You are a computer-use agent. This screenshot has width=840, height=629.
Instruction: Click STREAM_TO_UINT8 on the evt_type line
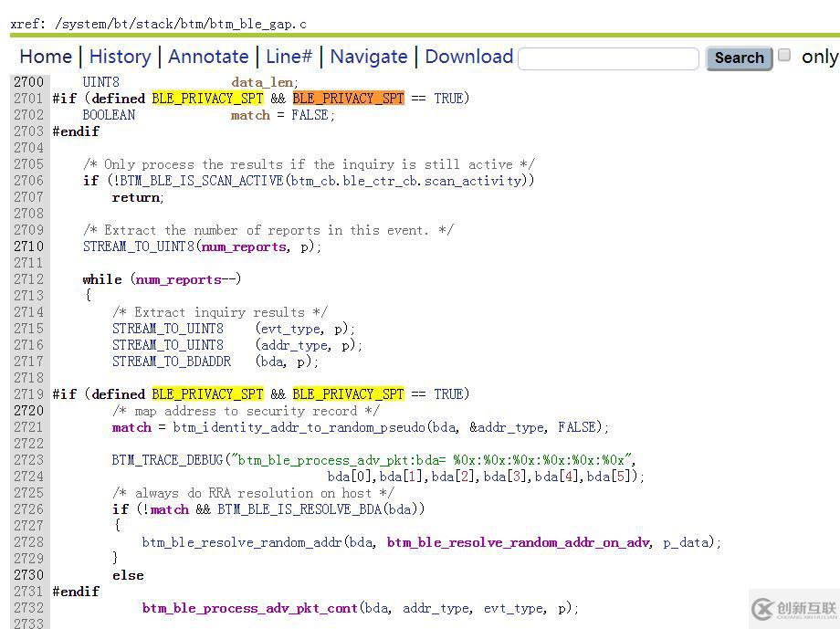tap(168, 329)
